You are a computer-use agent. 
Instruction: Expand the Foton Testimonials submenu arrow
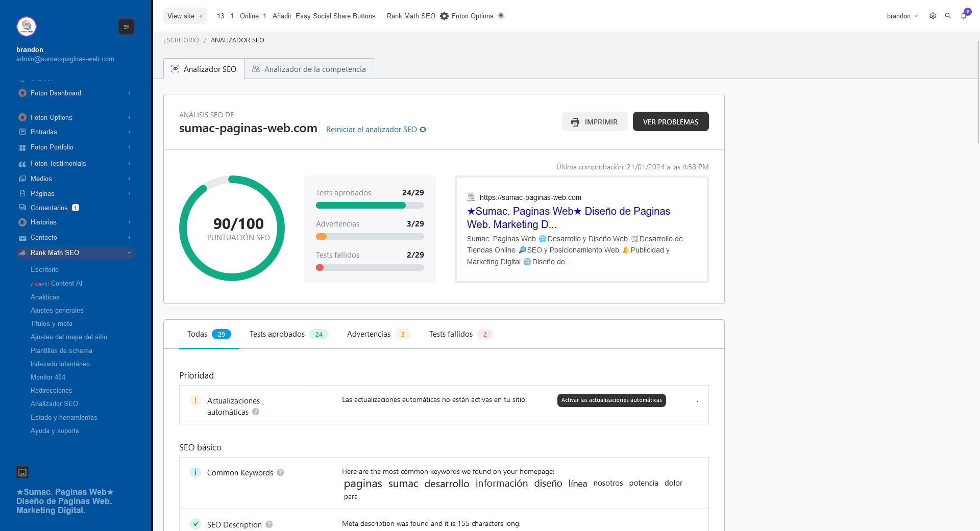[129, 163]
